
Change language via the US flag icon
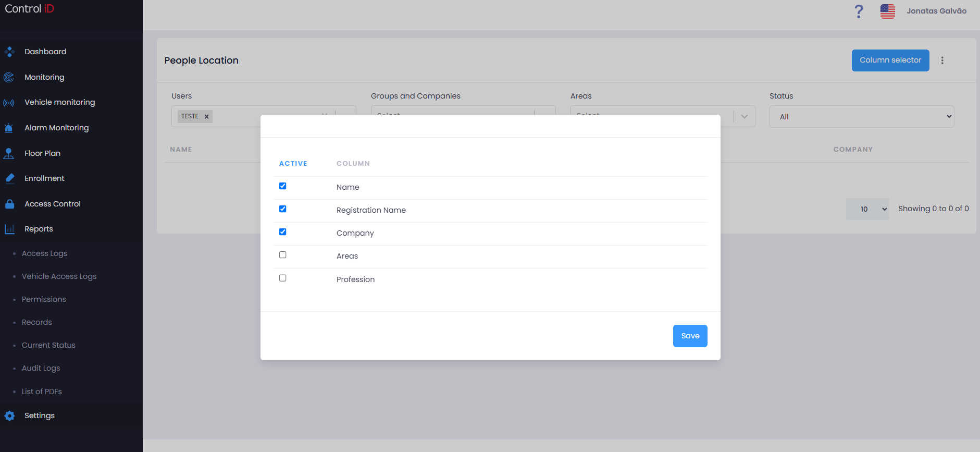point(888,11)
